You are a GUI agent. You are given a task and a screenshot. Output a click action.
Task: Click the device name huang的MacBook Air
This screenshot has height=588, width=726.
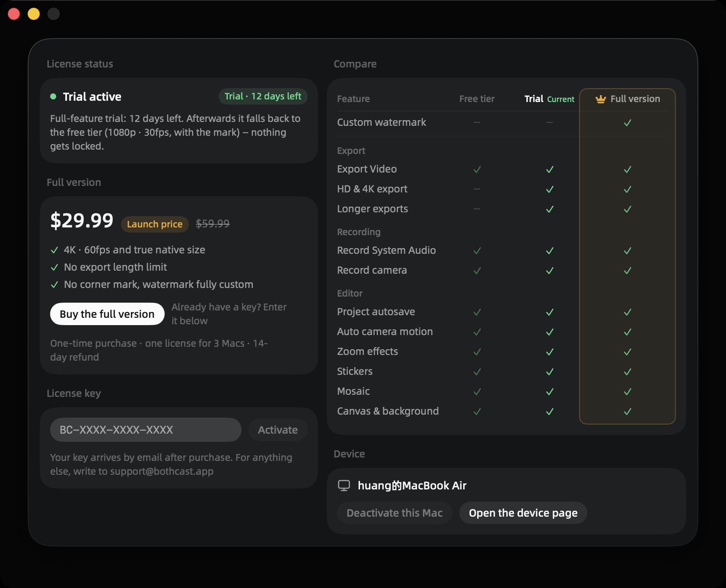(x=412, y=486)
